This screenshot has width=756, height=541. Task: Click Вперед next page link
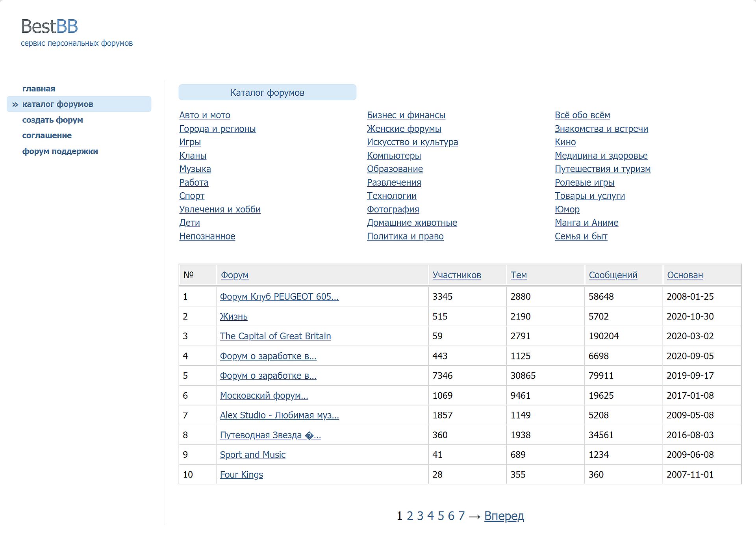coord(504,516)
